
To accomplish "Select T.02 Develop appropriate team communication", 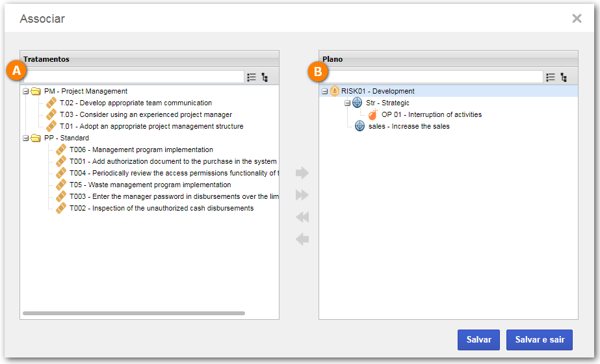I will click(135, 103).
